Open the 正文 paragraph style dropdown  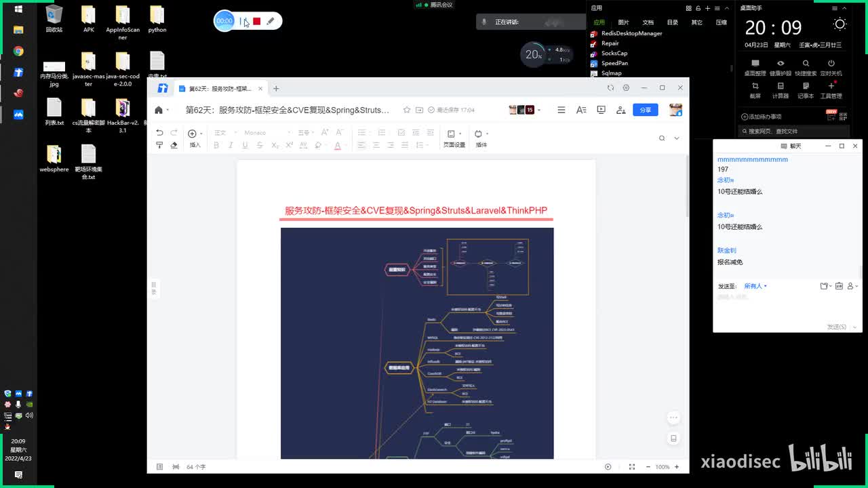click(224, 133)
